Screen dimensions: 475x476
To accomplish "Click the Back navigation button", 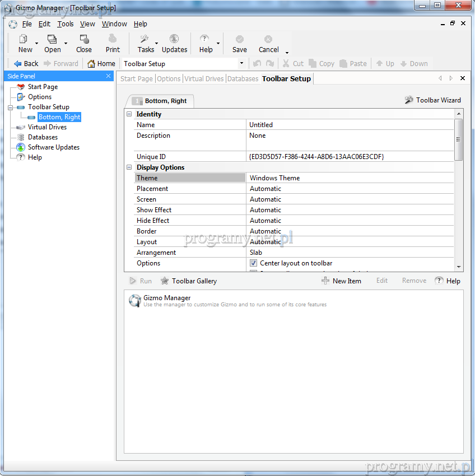I will tap(26, 64).
